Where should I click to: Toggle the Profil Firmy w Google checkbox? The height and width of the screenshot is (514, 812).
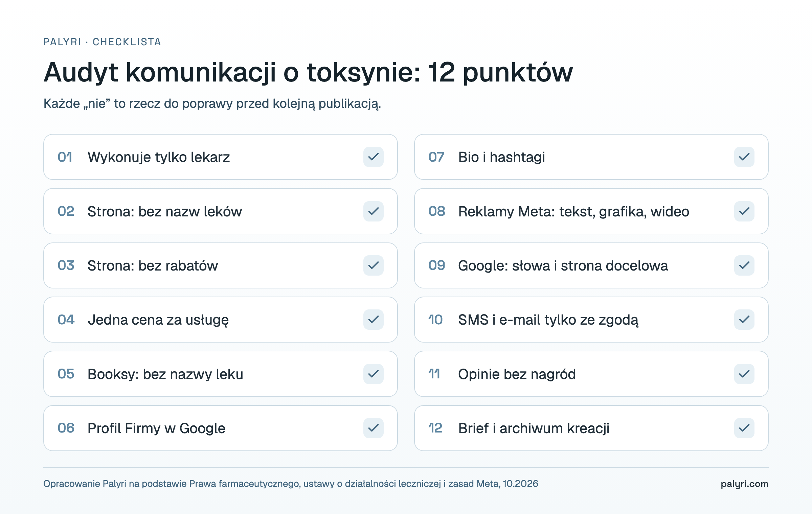coord(373,428)
